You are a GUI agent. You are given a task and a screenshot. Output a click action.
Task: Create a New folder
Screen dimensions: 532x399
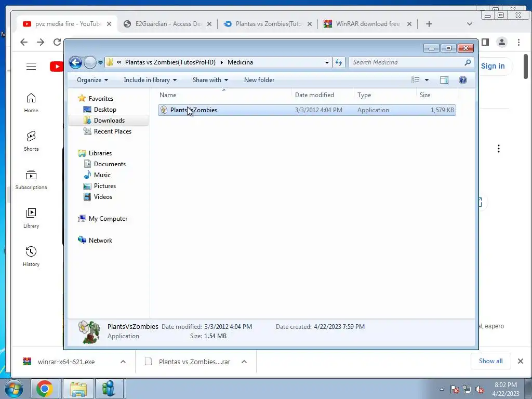click(259, 80)
